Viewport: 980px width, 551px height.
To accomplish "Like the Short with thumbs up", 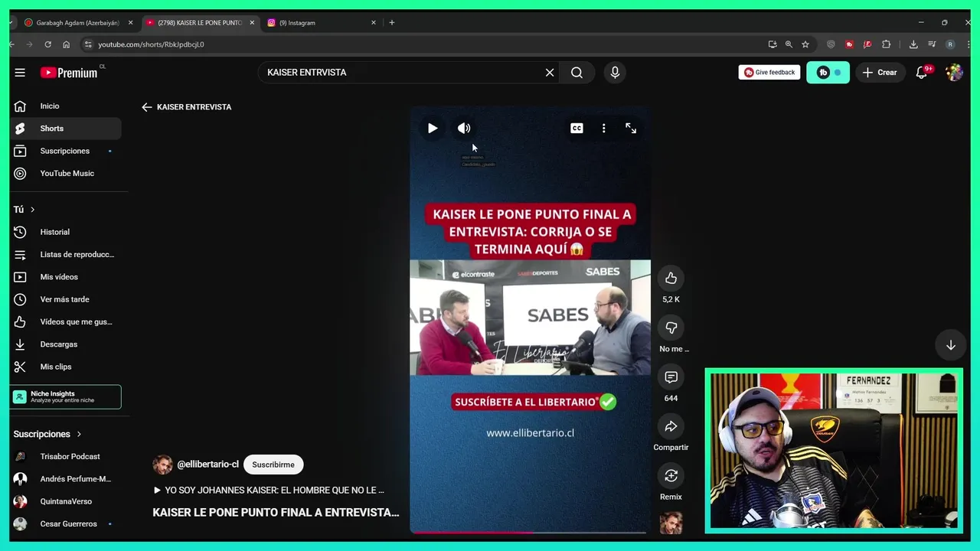I will tap(671, 279).
